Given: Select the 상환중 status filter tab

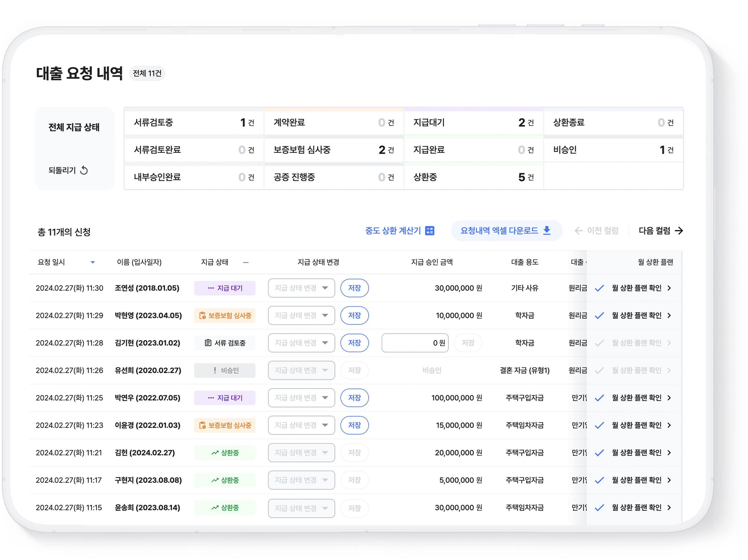Looking at the screenshot, I should 473,177.
